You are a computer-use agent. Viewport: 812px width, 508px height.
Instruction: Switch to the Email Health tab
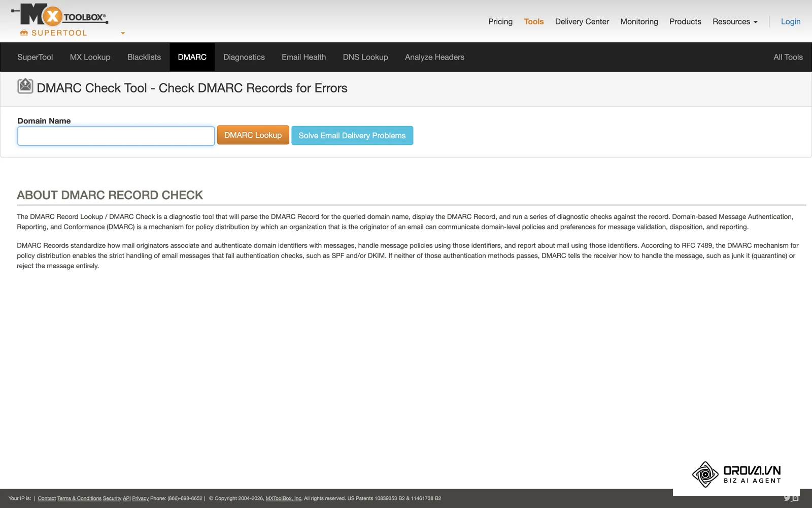tap(304, 57)
